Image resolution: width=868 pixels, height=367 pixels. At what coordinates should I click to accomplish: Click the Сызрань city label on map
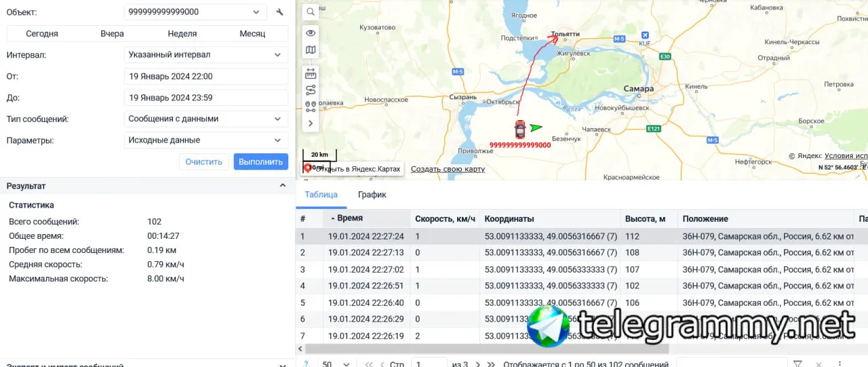[x=462, y=97]
